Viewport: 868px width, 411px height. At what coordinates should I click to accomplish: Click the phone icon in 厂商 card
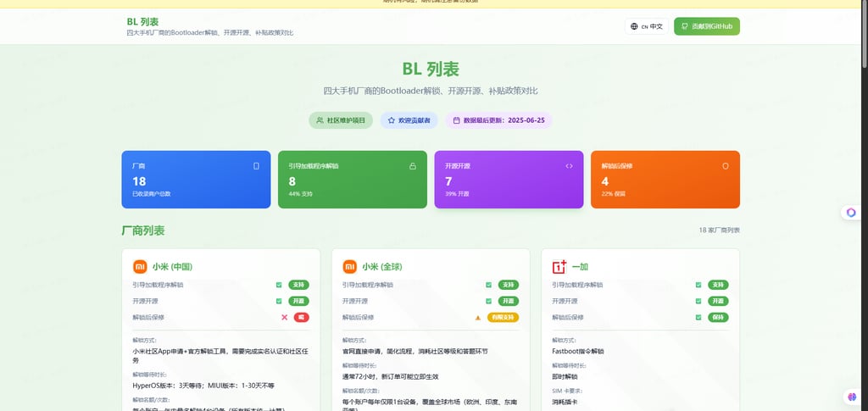tap(256, 165)
